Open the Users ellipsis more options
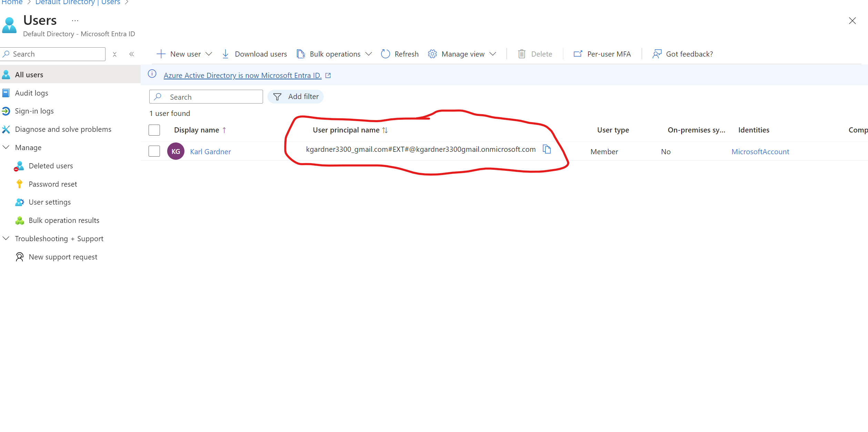 click(75, 21)
